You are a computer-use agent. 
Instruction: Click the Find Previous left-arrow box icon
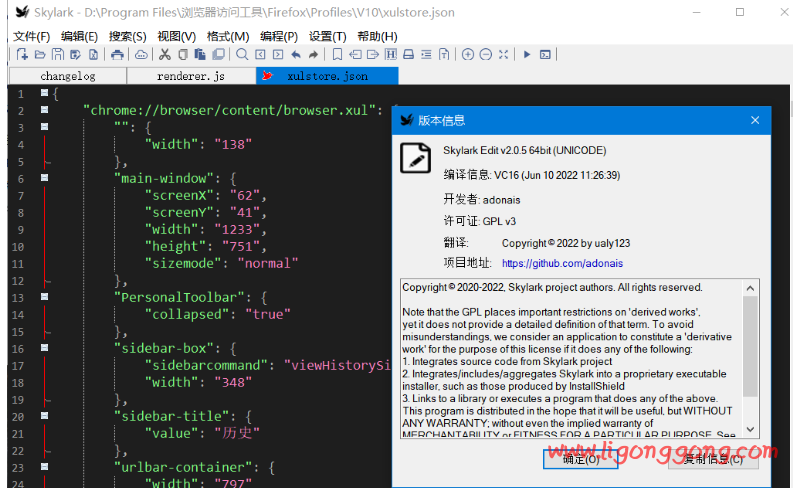[x=260, y=55]
